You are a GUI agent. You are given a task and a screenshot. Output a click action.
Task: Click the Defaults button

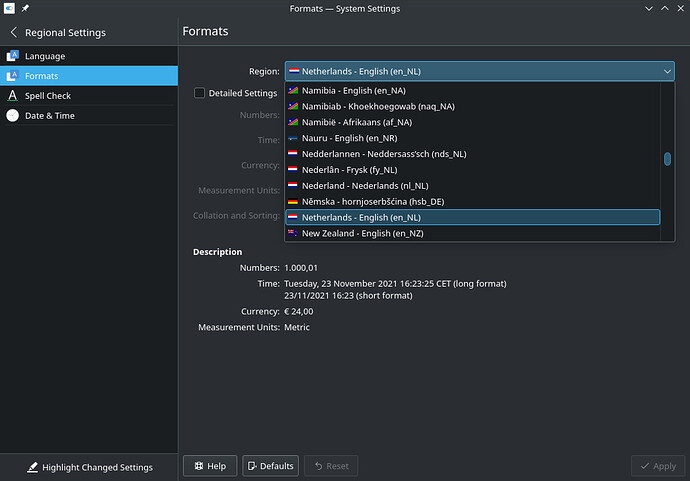270,466
